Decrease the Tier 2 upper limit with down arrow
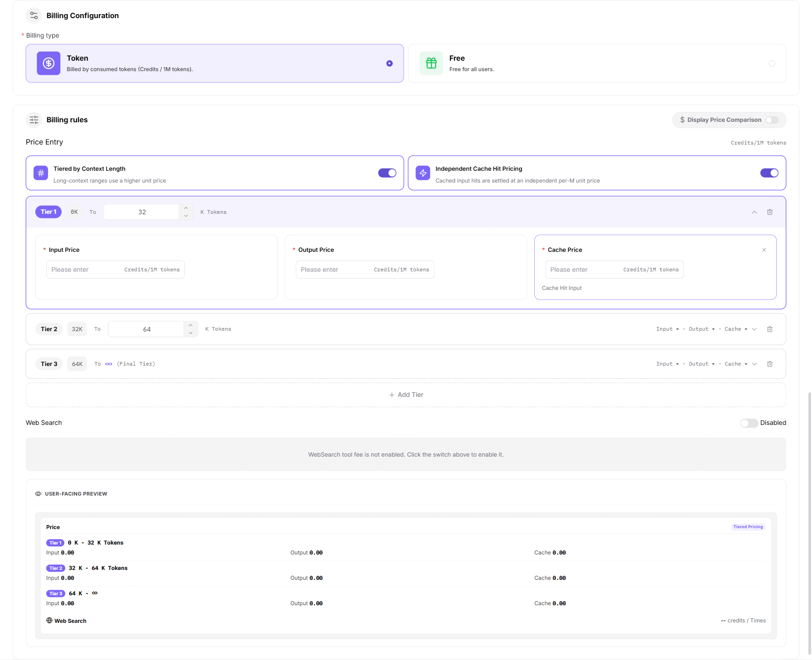The height and width of the screenshot is (660, 812). (x=191, y=333)
